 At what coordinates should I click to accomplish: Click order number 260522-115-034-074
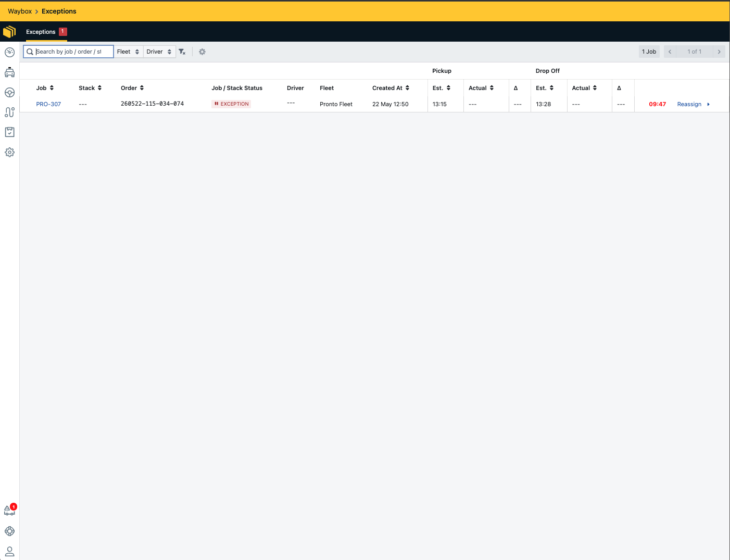pos(153,104)
